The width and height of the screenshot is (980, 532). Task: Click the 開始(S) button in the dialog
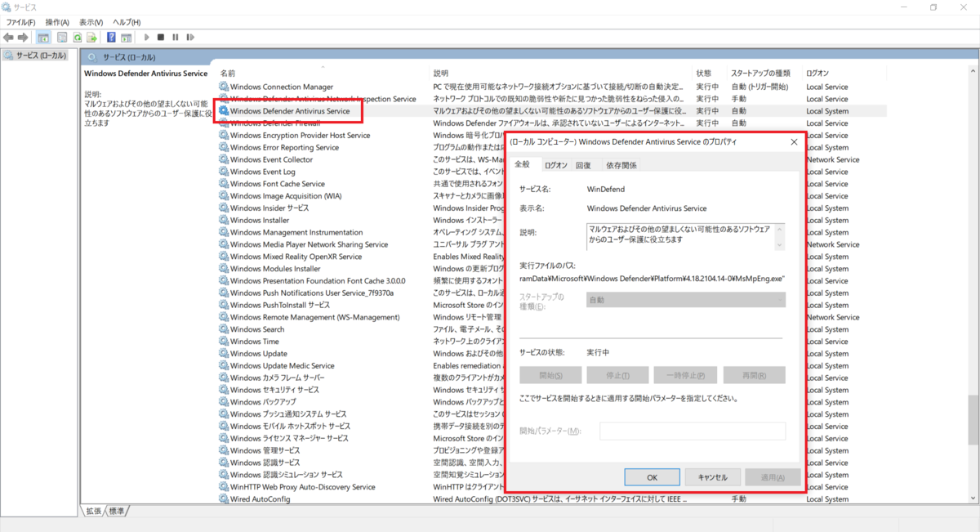pyautogui.click(x=551, y=375)
